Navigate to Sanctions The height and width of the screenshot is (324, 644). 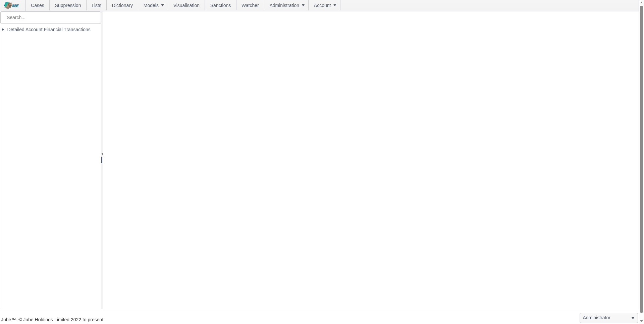tap(220, 5)
